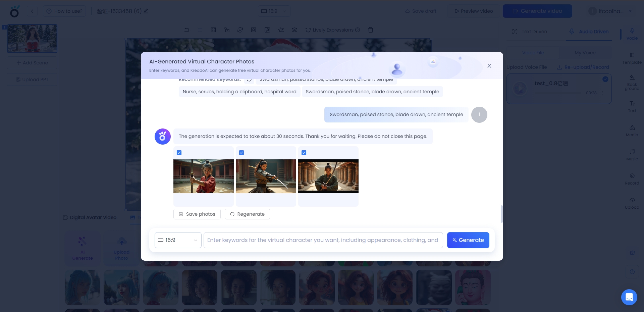
Task: Expand the 16:9 dropdown in top bar
Action: pos(274,11)
